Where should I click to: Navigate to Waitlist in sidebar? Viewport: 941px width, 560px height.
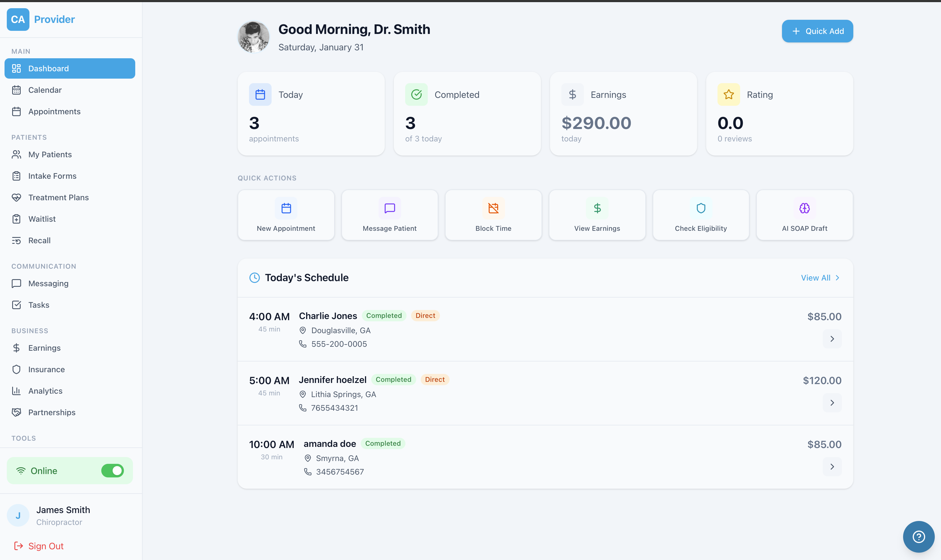[42, 219]
